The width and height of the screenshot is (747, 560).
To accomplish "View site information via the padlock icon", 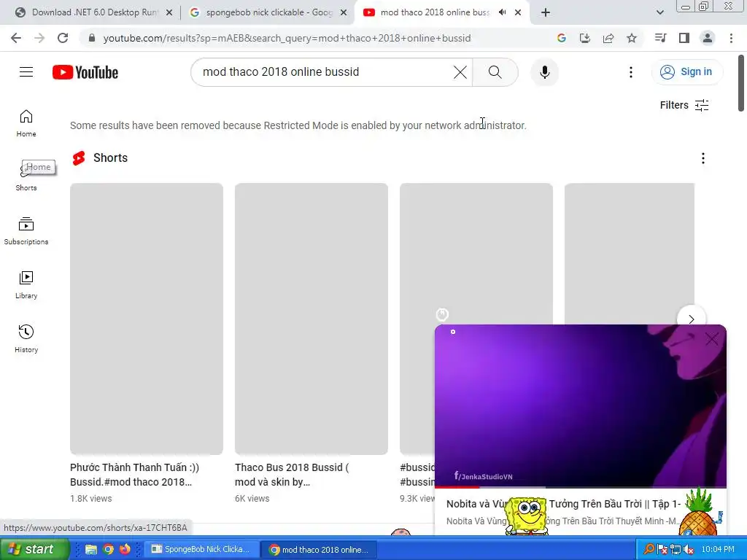I will [x=91, y=38].
